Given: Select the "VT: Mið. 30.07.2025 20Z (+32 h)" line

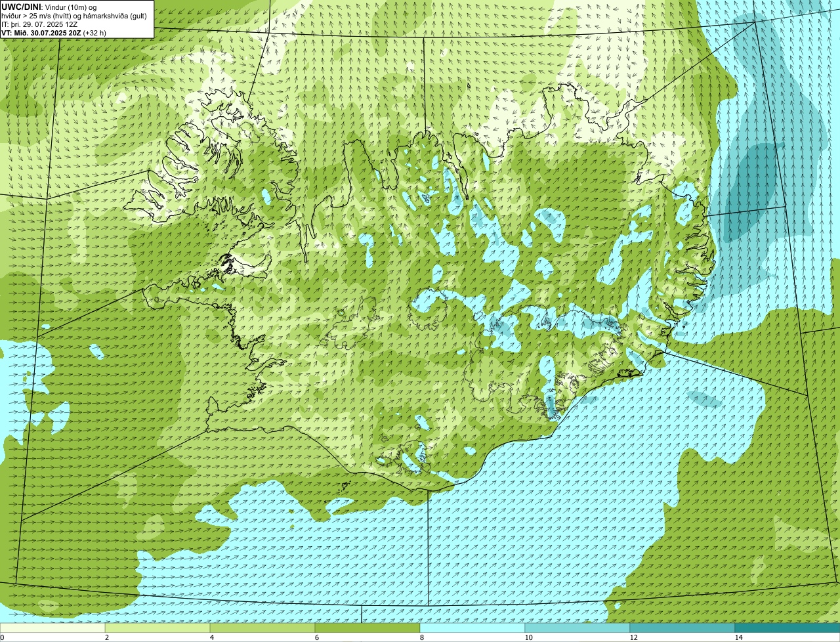Looking at the screenshot, I should click(x=54, y=32).
